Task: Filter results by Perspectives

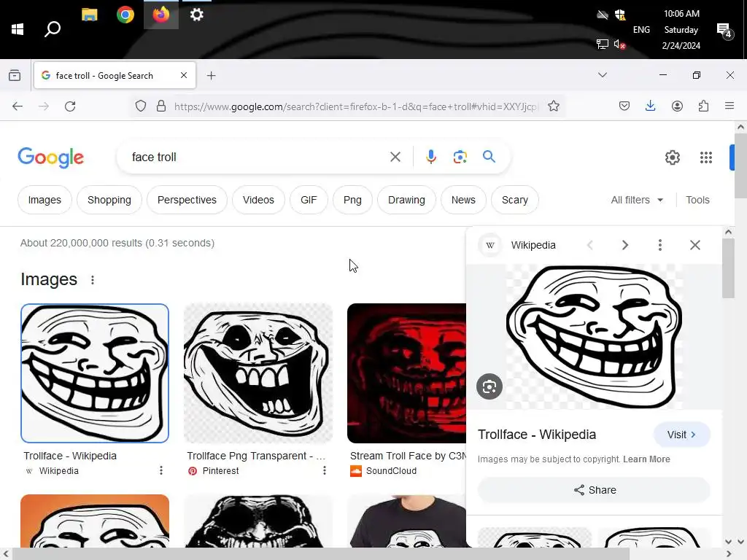Action: [187, 200]
